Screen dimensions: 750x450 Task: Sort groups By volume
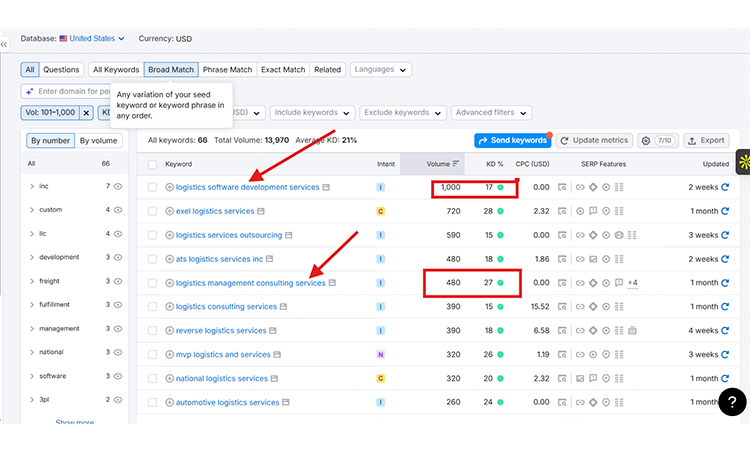coord(99,141)
